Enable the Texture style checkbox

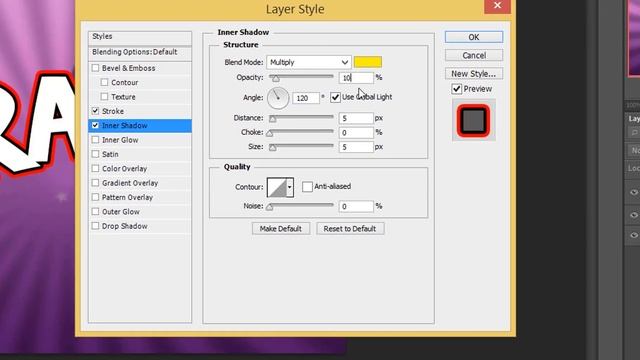point(104,97)
